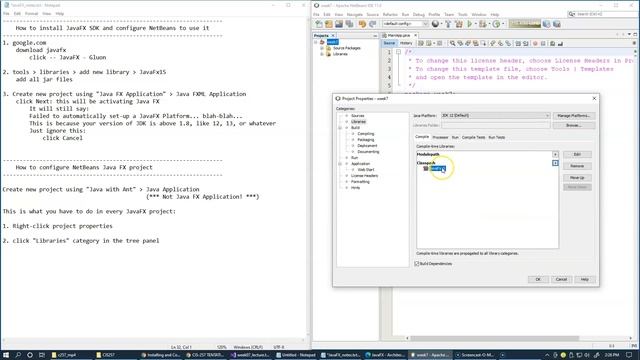Open the Refactor menu in NetBeans
Screen dimensions: 640x360
click(x=390, y=14)
